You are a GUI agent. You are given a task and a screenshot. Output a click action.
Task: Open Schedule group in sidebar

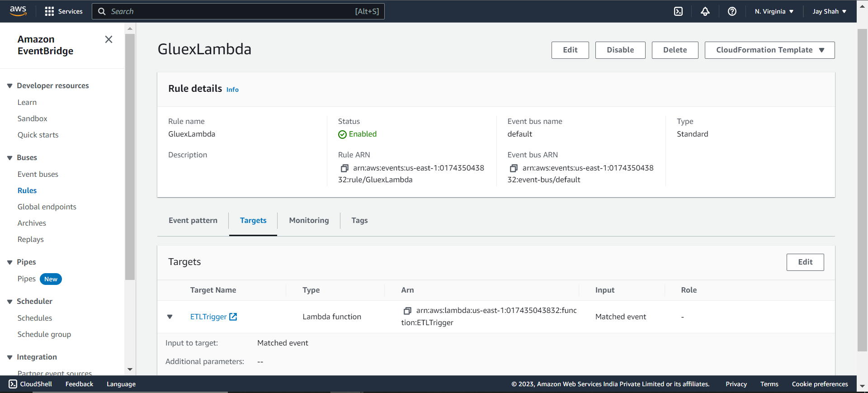(44, 334)
